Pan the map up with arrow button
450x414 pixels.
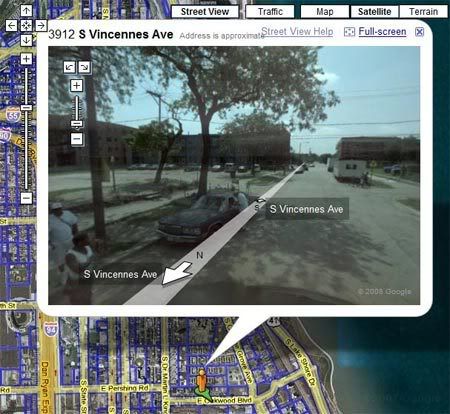click(26, 10)
